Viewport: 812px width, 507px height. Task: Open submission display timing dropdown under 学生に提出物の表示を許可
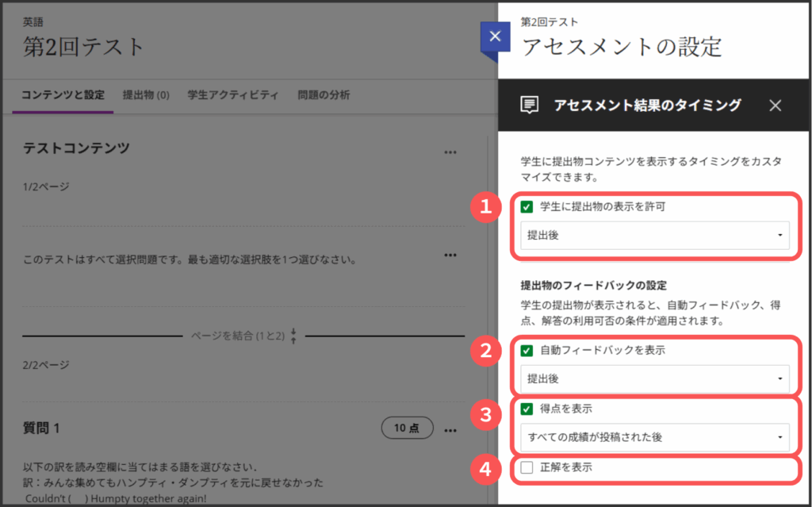(654, 235)
